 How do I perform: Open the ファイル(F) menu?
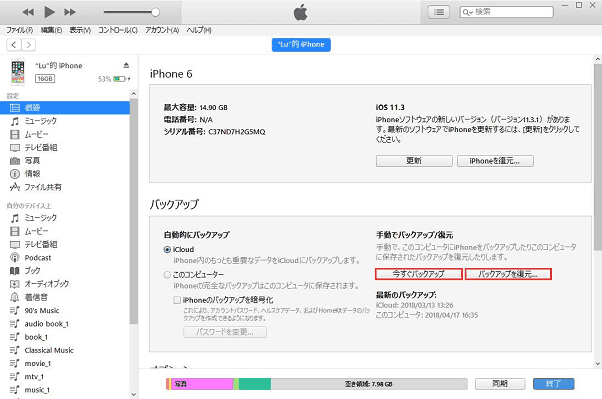point(20,30)
